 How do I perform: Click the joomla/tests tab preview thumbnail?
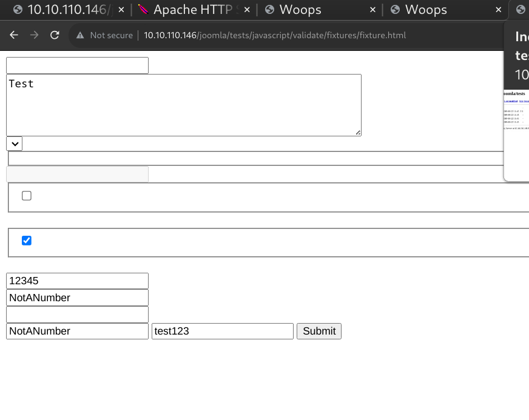point(516,133)
